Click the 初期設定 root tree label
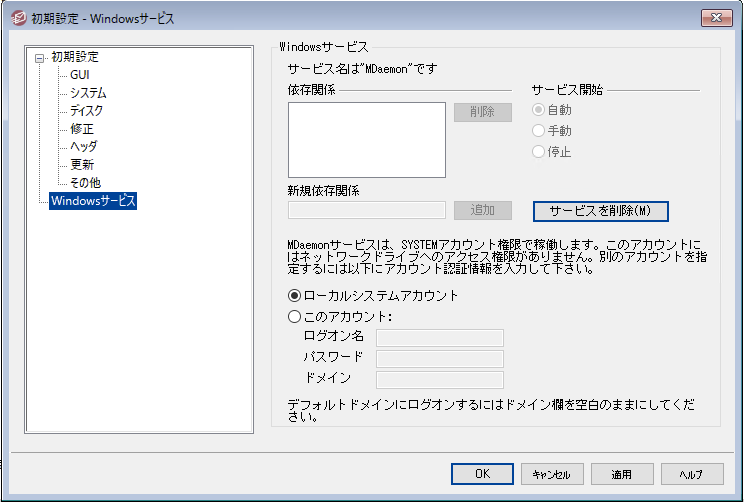Viewport: 744px width, 502px height. point(75,57)
